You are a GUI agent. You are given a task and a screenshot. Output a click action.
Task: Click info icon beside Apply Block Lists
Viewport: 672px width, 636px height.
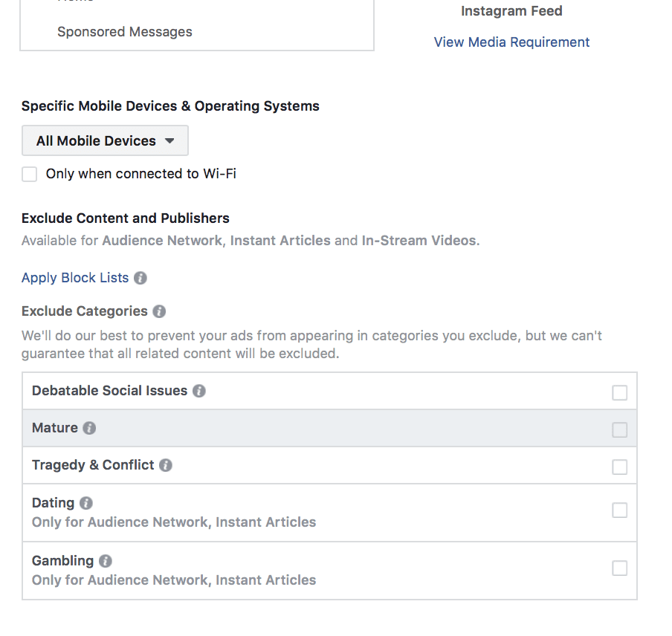[140, 278]
